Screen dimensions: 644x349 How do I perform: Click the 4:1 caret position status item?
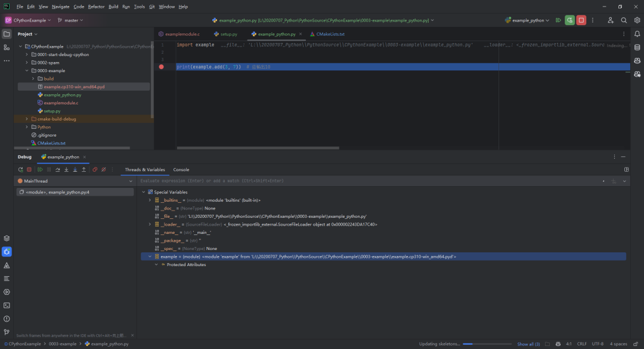tap(568, 344)
